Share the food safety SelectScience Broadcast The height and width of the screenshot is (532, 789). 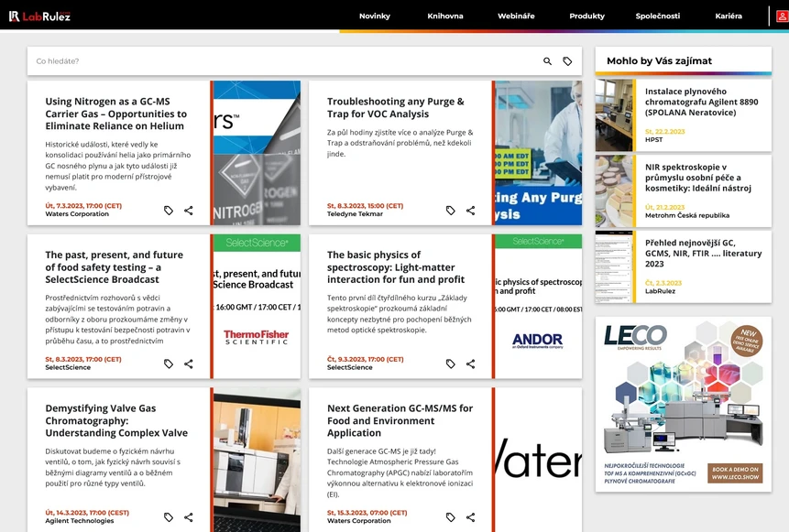click(189, 364)
